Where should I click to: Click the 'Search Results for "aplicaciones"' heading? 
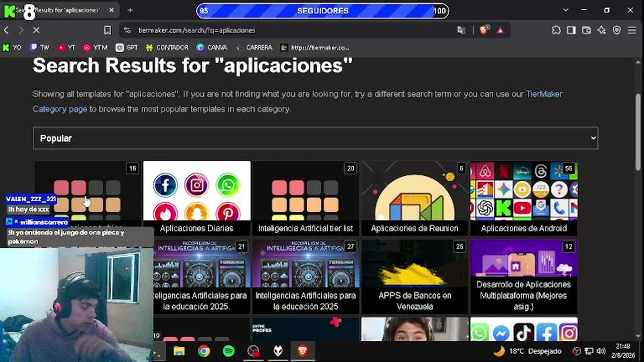(193, 66)
